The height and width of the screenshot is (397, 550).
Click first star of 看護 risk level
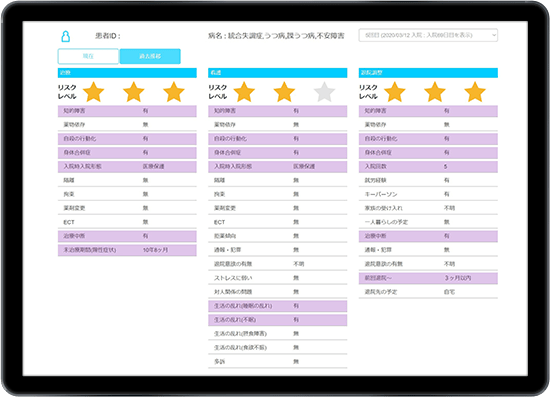[x=244, y=92]
